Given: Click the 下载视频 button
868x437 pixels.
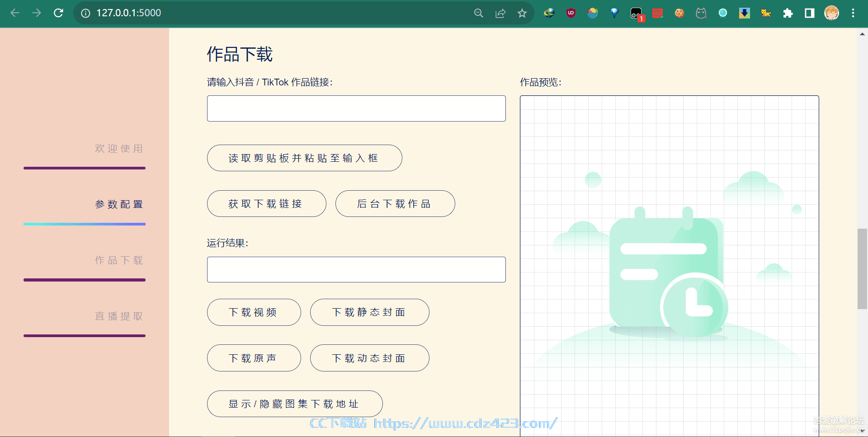Looking at the screenshot, I should pyautogui.click(x=254, y=312).
